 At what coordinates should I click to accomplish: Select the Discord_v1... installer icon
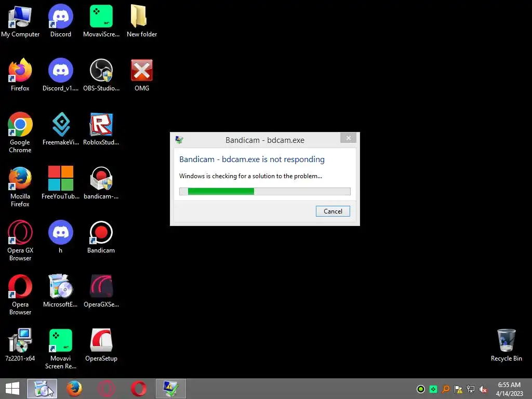(x=60, y=75)
